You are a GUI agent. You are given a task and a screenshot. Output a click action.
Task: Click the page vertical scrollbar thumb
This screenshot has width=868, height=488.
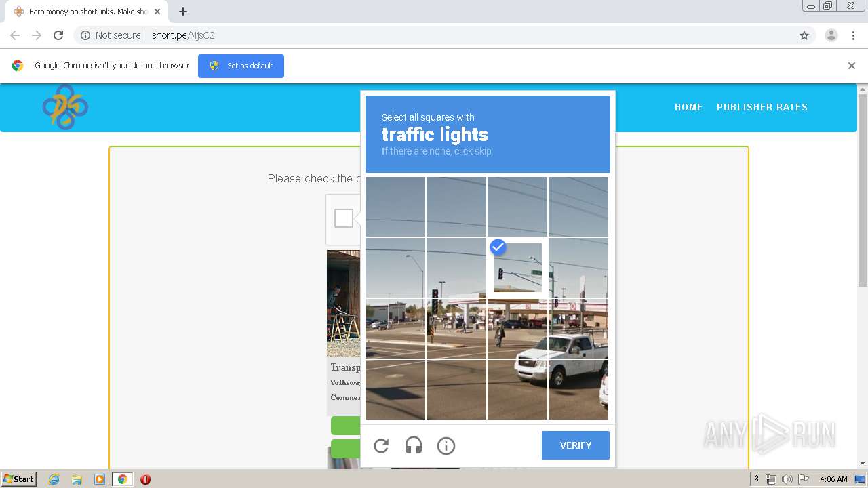pos(863,190)
